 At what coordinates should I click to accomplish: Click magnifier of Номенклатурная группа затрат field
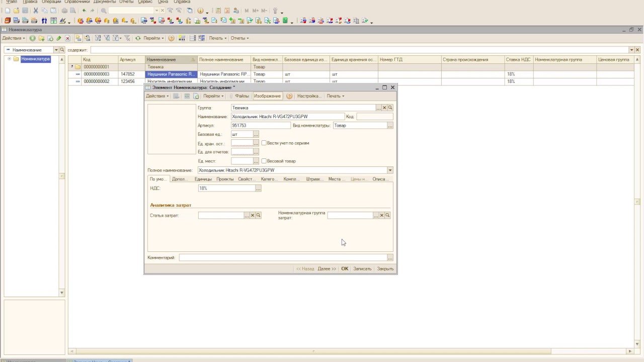[x=387, y=215]
